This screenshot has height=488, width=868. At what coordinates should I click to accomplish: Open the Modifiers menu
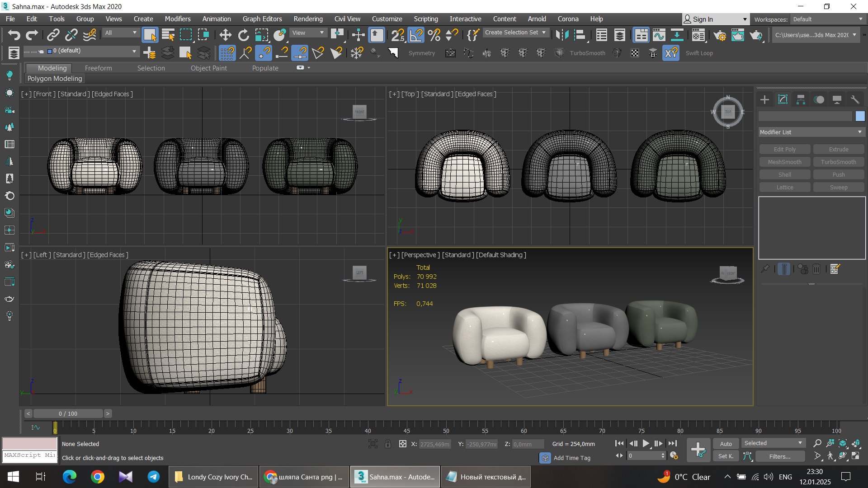pyautogui.click(x=178, y=19)
